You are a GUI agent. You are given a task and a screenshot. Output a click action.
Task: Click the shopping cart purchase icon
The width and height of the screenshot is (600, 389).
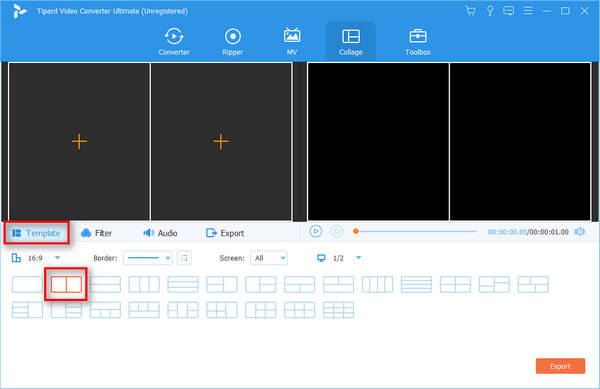[470, 11]
